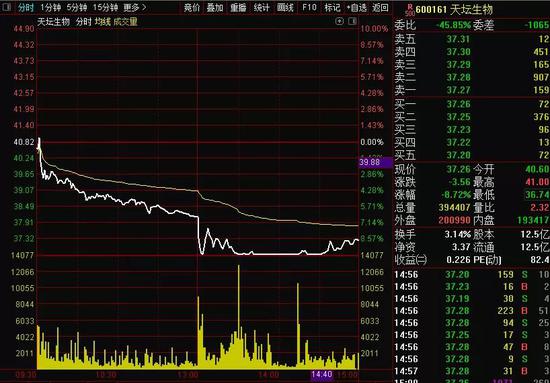Select the 卖一 37.27 ask row
The width and height of the screenshot is (550, 383).
coord(471,90)
